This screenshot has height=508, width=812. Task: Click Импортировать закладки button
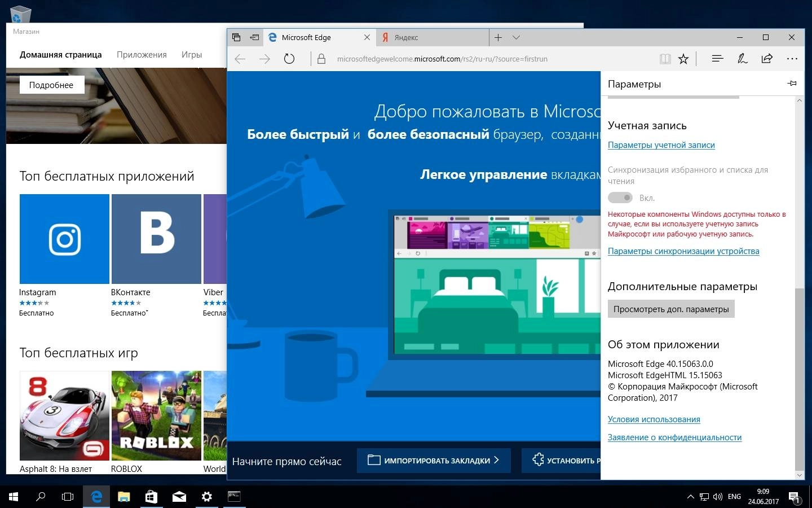pos(434,461)
